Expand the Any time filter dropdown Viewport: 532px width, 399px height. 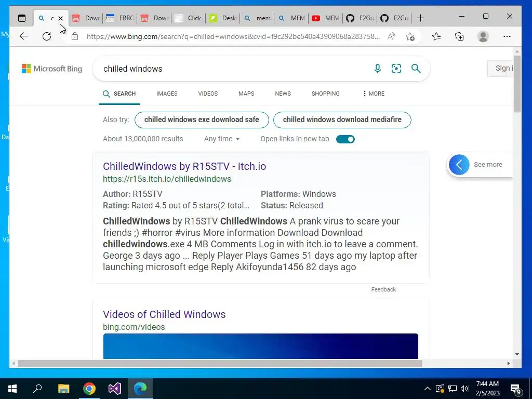pyautogui.click(x=221, y=139)
